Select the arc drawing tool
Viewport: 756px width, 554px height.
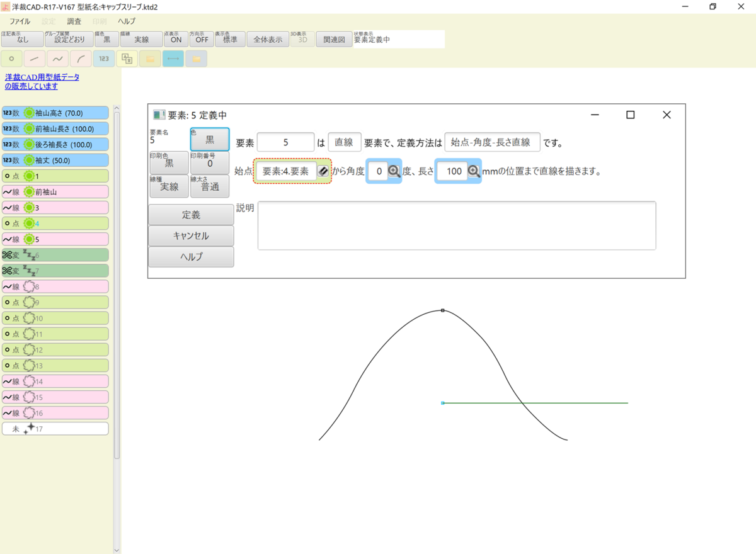click(x=80, y=58)
